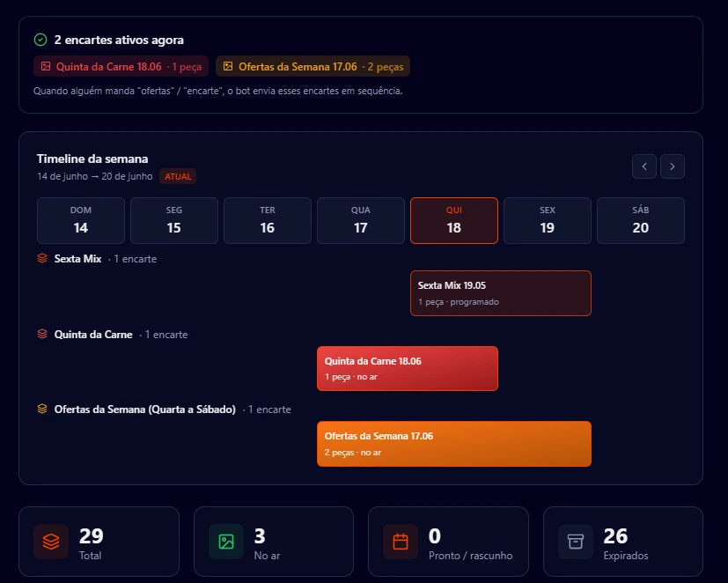
Task: Select SEG 15 day cell
Action: click(174, 221)
